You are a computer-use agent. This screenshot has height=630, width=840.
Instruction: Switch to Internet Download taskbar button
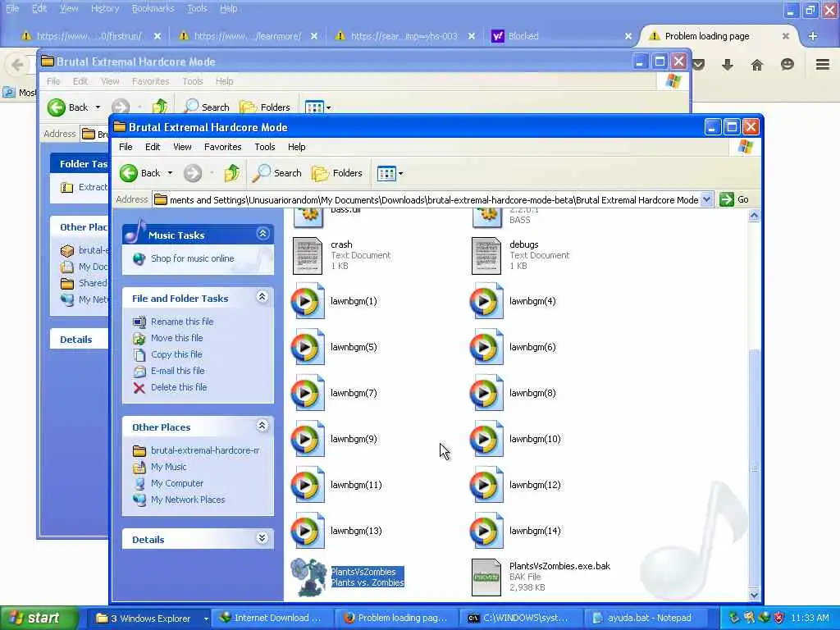click(x=272, y=619)
